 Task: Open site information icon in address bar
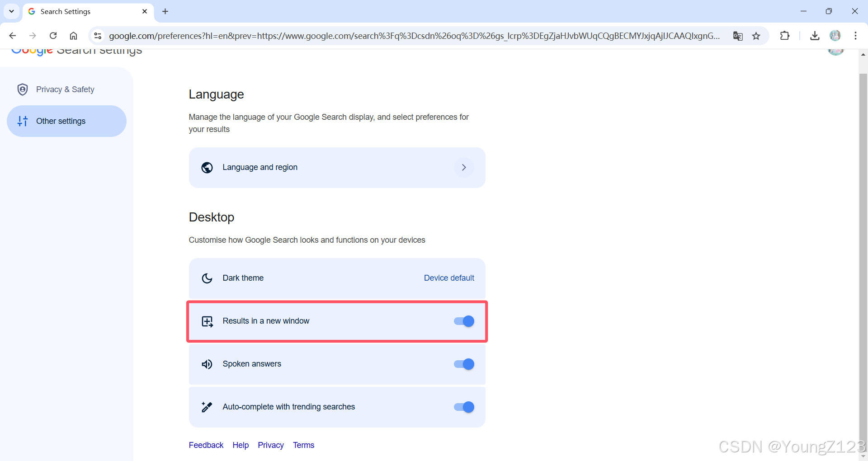[98, 36]
